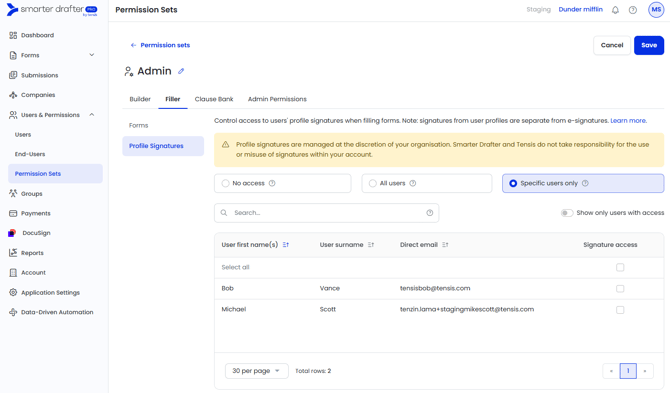This screenshot has height=393, width=670.
Task: Expand the Forms sidebar chevron
Action: coord(91,55)
